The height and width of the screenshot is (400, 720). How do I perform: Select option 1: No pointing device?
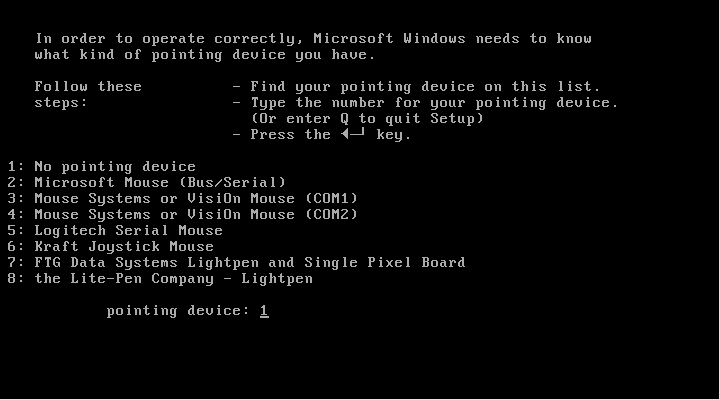pos(101,167)
